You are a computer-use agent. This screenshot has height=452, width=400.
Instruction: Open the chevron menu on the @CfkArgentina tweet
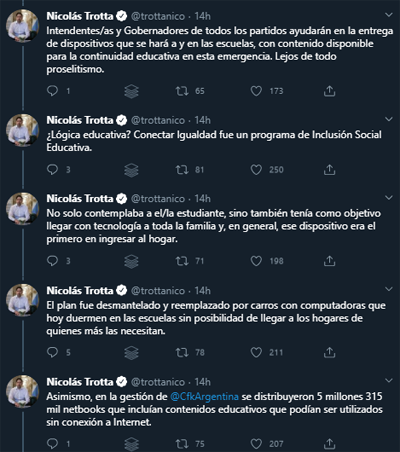pyautogui.click(x=389, y=380)
